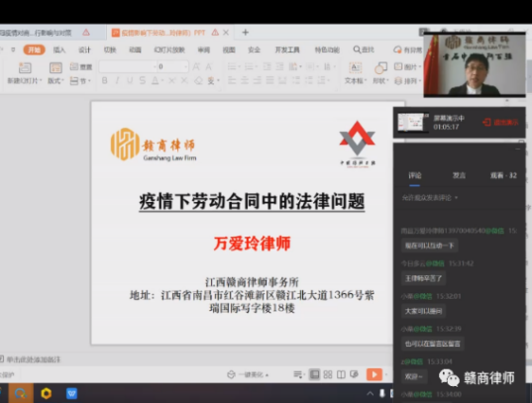Toggle notes pane button in status bar
This screenshot has height=403, width=532.
(297, 374)
